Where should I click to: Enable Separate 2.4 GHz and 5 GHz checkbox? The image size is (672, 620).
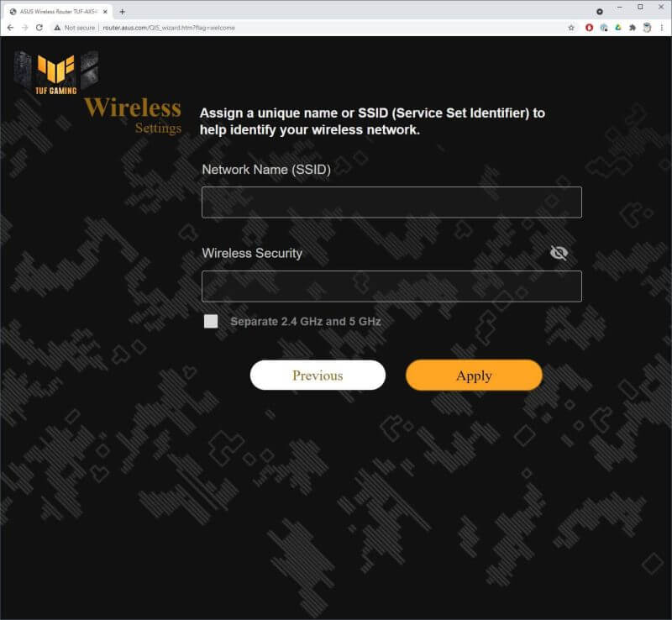[211, 321]
